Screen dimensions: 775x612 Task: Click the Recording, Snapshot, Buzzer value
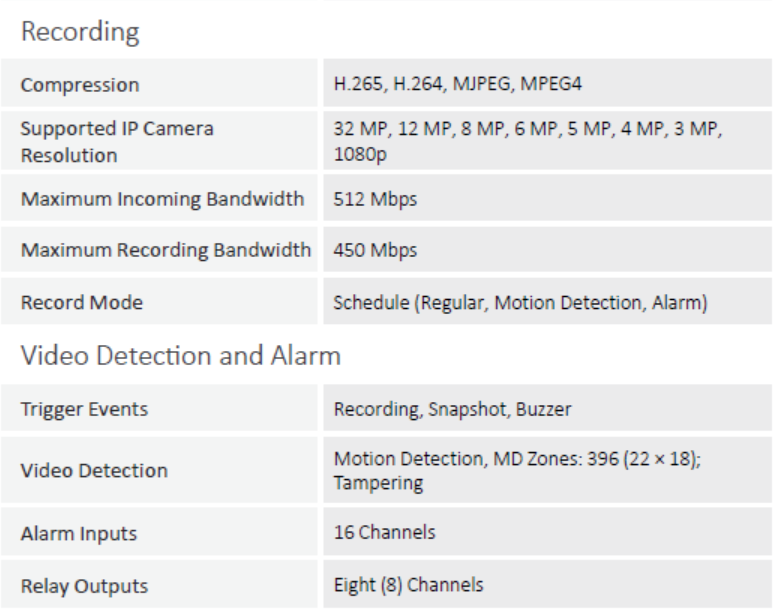pos(452,409)
